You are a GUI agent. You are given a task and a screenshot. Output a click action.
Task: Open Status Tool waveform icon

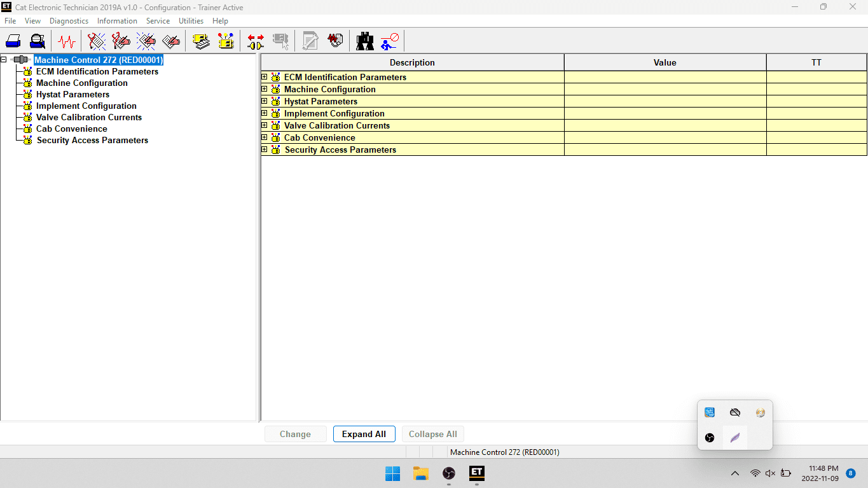pyautogui.click(x=66, y=42)
